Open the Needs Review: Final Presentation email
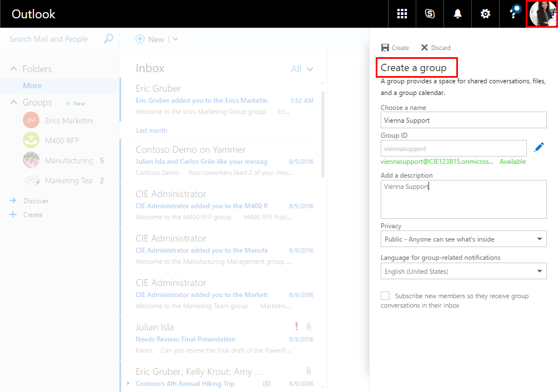The height and width of the screenshot is (392, 558). (186, 339)
